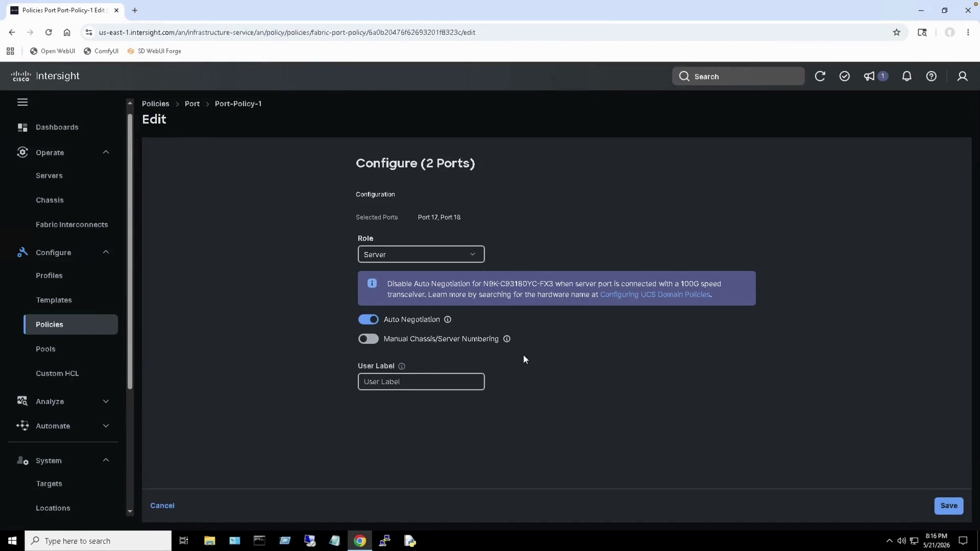This screenshot has width=980, height=551.
Task: Open the Chrome browser menu dots
Action: coord(968,32)
